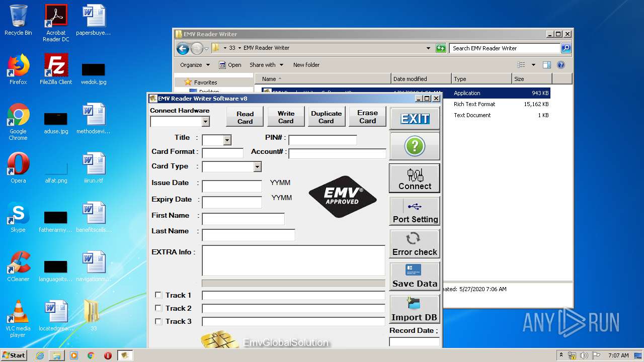
Task: Click the EXIT button in EMV software
Action: [415, 119]
